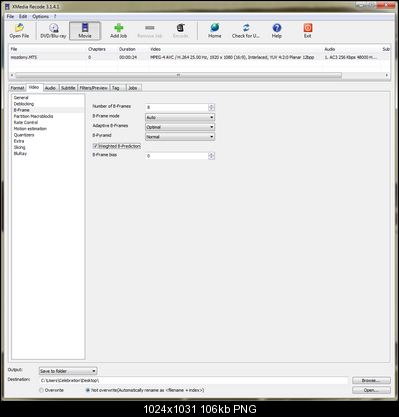Click the Open... button

[x=371, y=390]
